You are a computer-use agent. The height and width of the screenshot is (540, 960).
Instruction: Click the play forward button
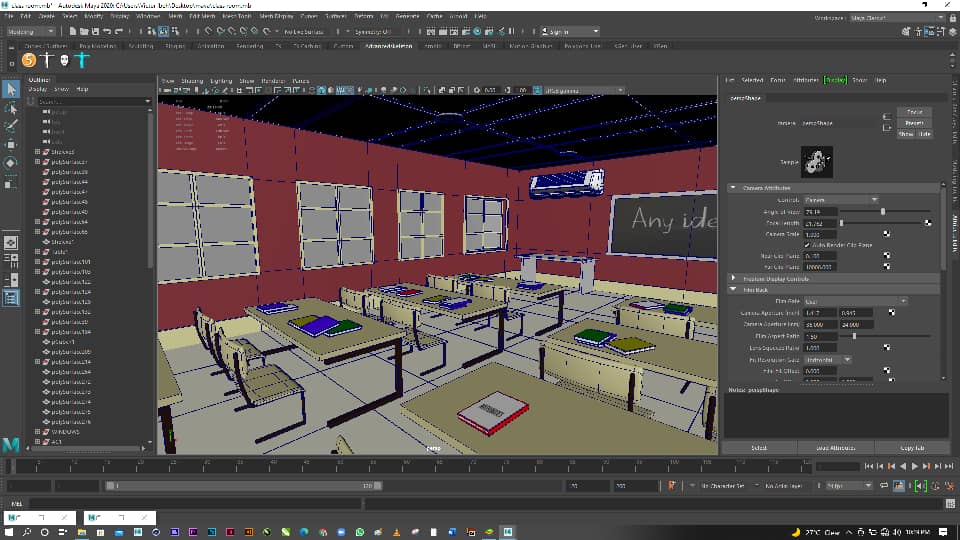[915, 467]
